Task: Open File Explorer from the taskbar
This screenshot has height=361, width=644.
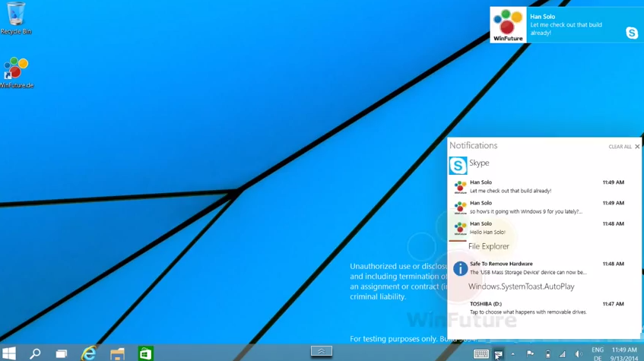Action: (117, 353)
